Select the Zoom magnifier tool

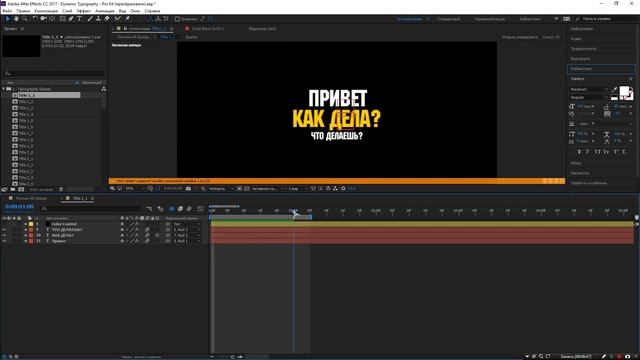25,19
